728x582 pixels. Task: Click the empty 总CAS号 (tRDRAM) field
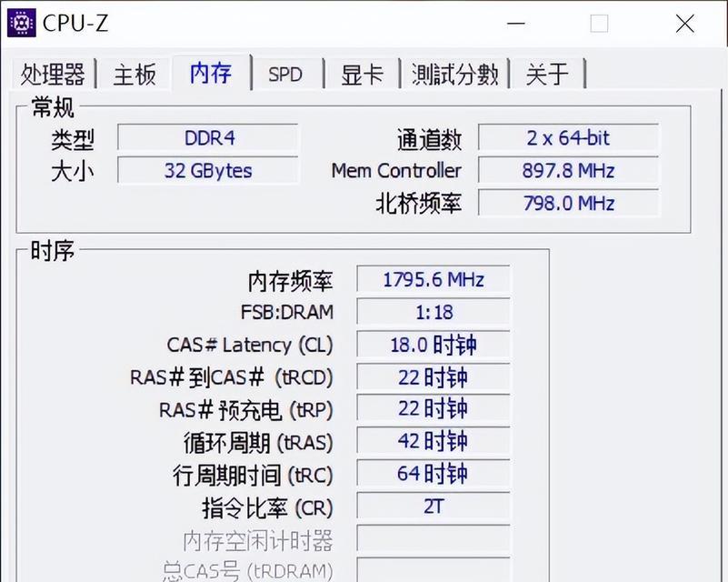point(434,570)
